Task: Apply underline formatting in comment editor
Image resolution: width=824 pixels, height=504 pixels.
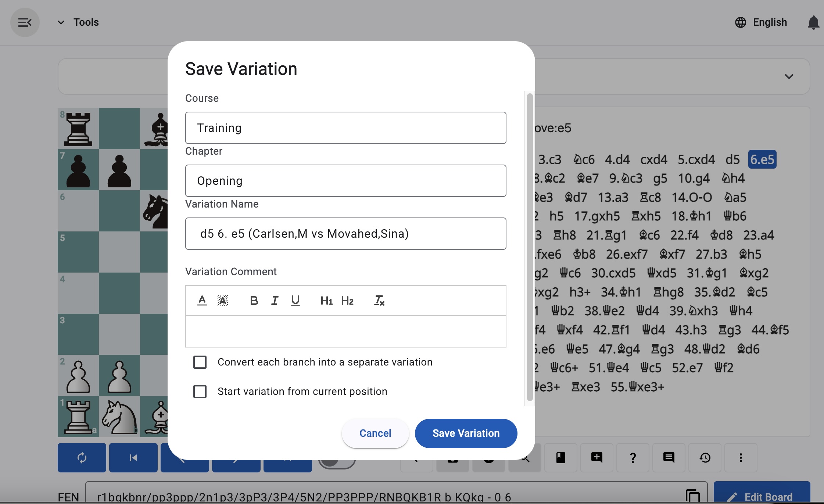Action: pyautogui.click(x=295, y=300)
